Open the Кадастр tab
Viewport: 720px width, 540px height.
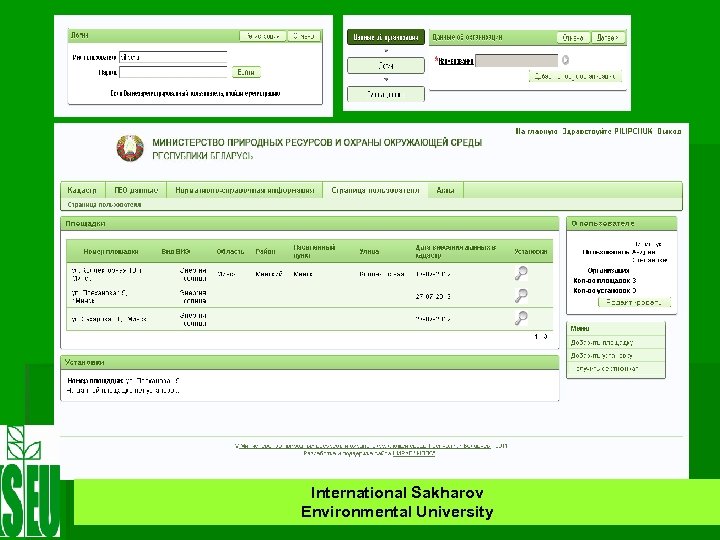(x=82, y=190)
